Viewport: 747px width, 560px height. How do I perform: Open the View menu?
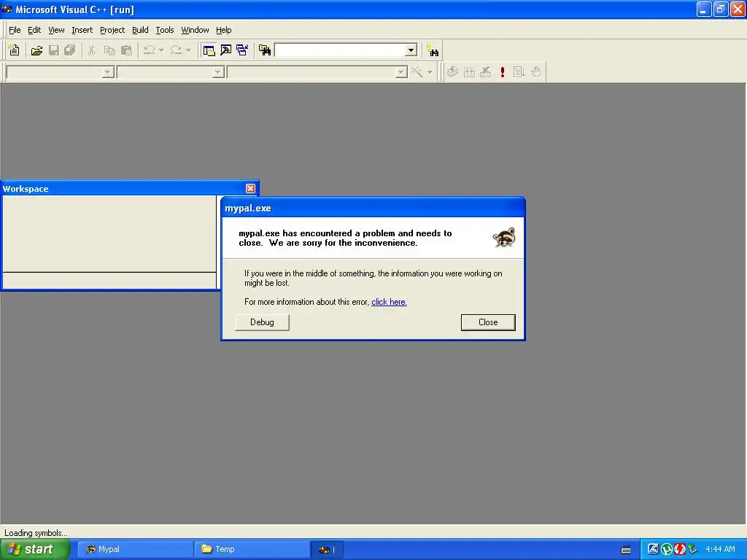click(56, 30)
